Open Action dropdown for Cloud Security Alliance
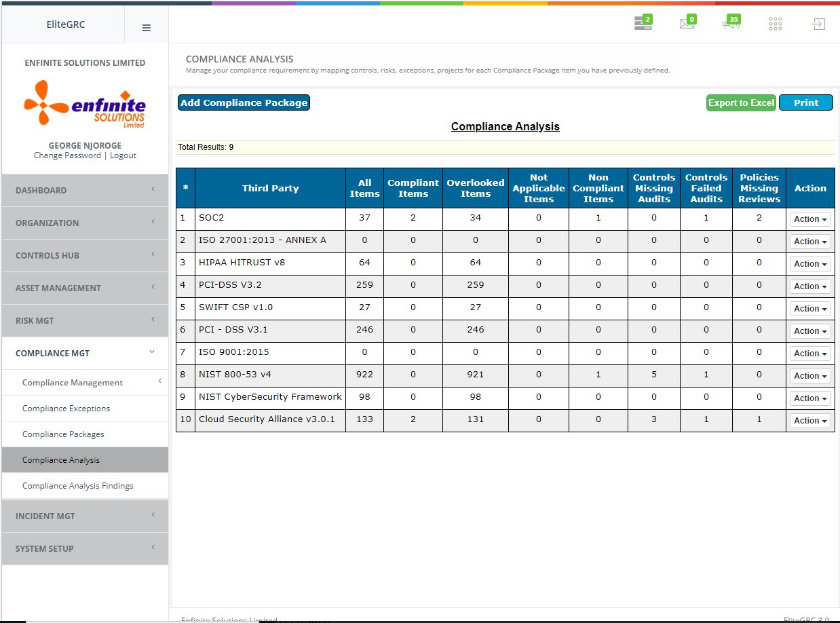This screenshot has height=623, width=840. (x=810, y=421)
